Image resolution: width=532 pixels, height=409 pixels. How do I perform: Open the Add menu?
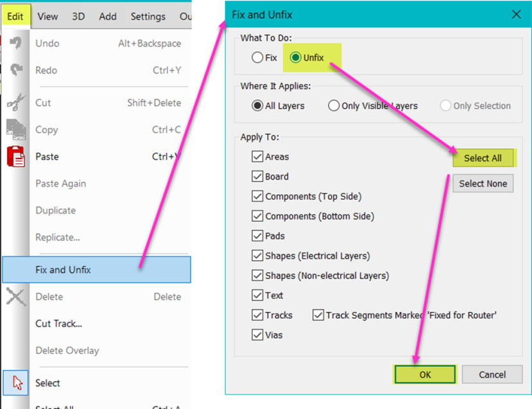click(x=108, y=16)
